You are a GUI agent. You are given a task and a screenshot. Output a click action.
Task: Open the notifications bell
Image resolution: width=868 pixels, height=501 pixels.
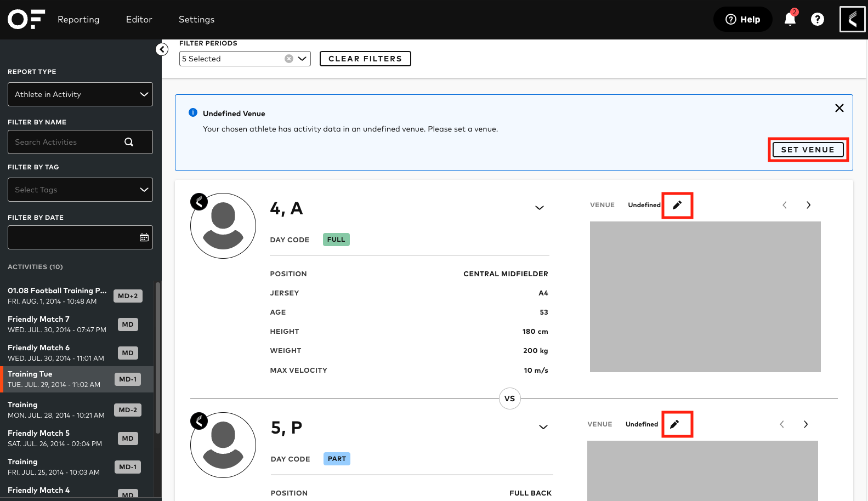point(790,19)
